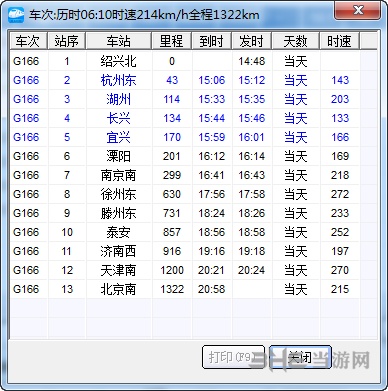Select station 徐州东 cell
Image resolution: width=388 pixels, height=391 pixels.
[119, 194]
